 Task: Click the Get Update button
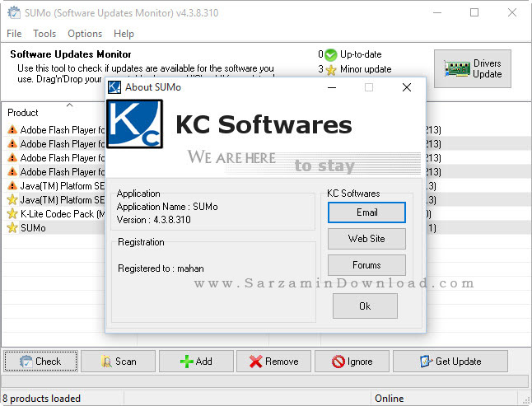coord(450,362)
